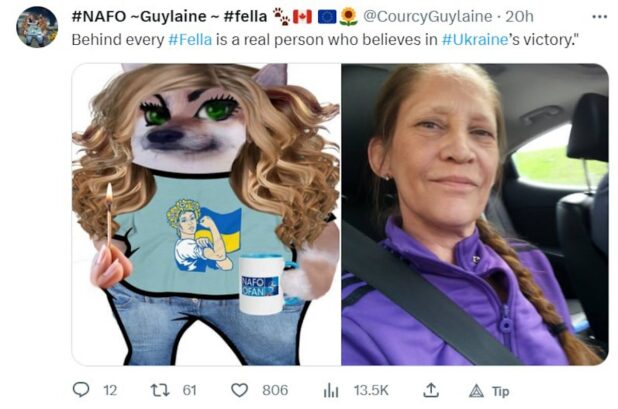Viewport: 618px width, 409px height.
Task: Like the tweet with the heart icon
Action: pyautogui.click(x=239, y=390)
